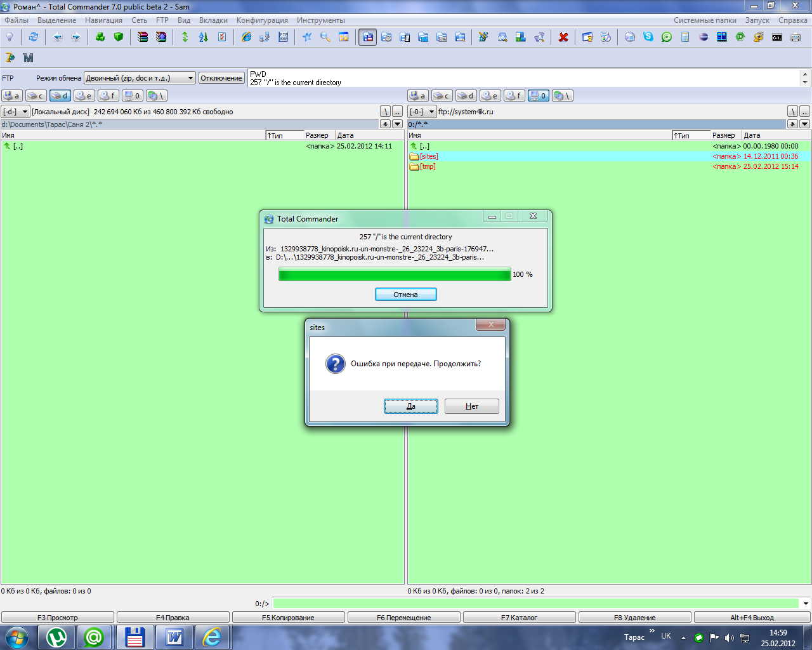Click the green transfer progress bar
Image resolution: width=812 pixels, height=650 pixels.
tap(395, 274)
